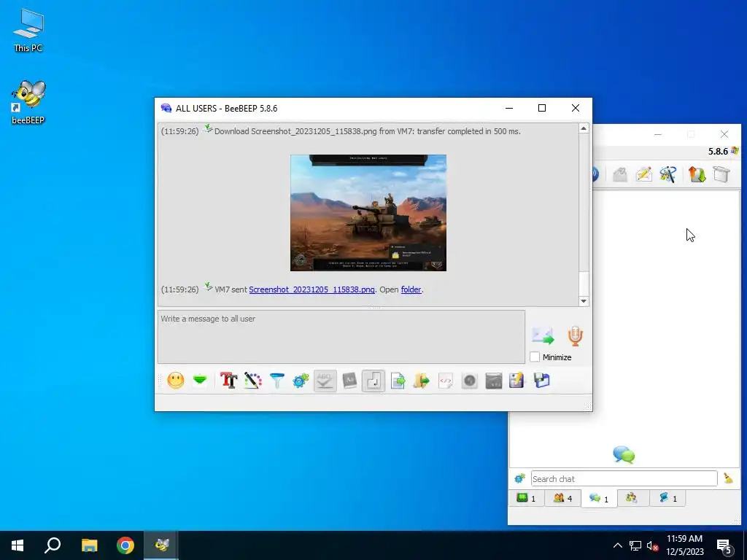Open the 'folder' link
The image size is (747, 560).
[411, 289]
